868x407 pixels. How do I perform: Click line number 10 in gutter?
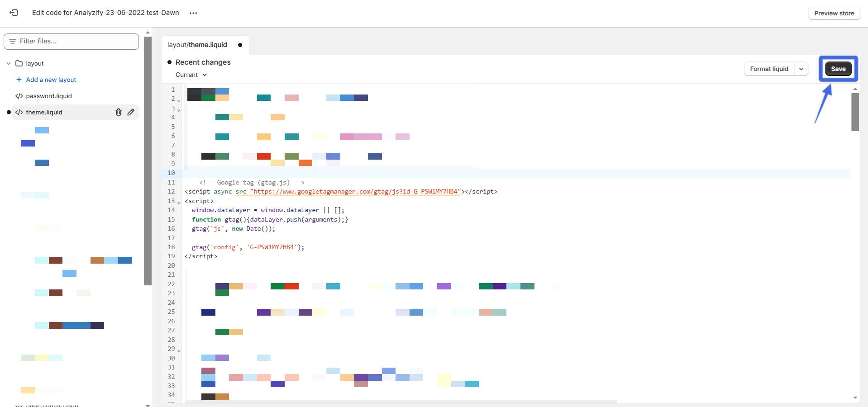[x=171, y=173]
